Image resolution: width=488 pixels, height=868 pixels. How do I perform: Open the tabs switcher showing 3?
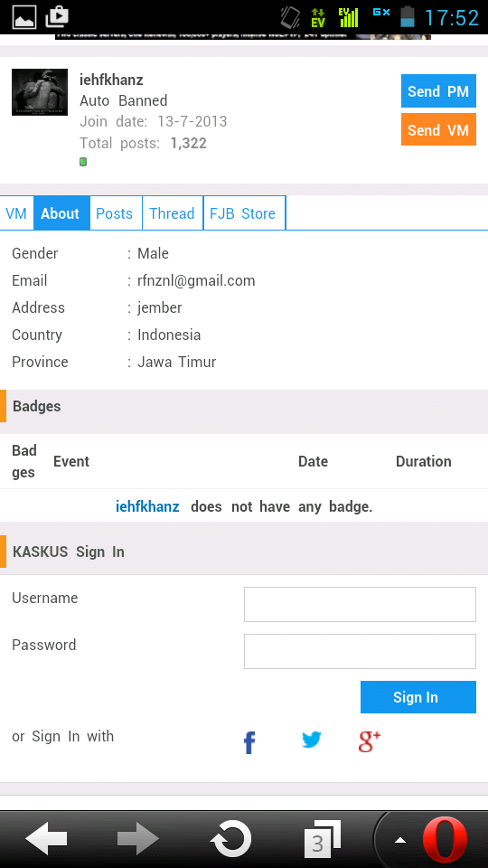[322, 839]
